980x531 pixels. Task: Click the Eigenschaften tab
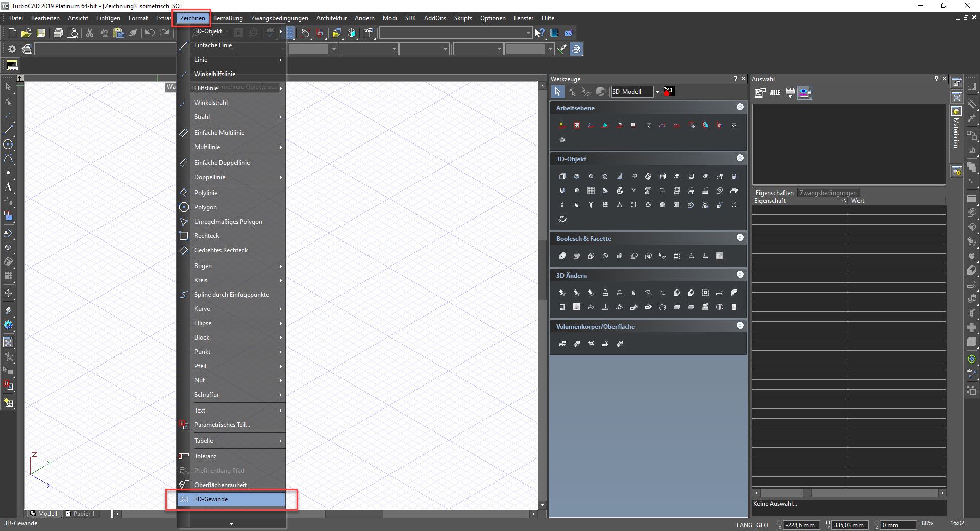tap(774, 193)
